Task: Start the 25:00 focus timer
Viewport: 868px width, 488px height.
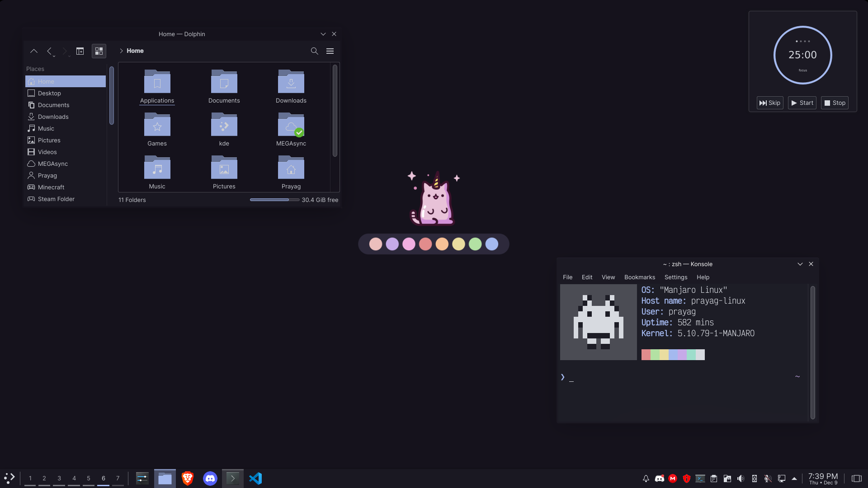Action: tap(802, 103)
